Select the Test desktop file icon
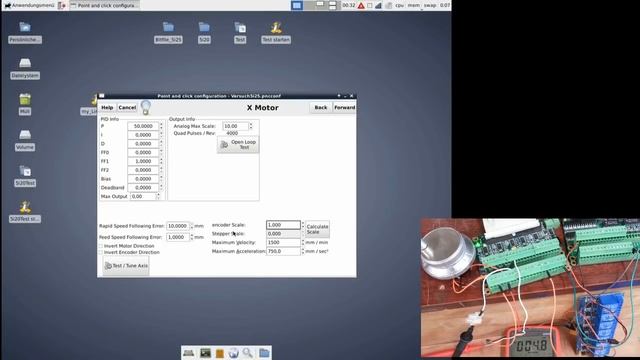The image size is (640, 360). [x=240, y=27]
